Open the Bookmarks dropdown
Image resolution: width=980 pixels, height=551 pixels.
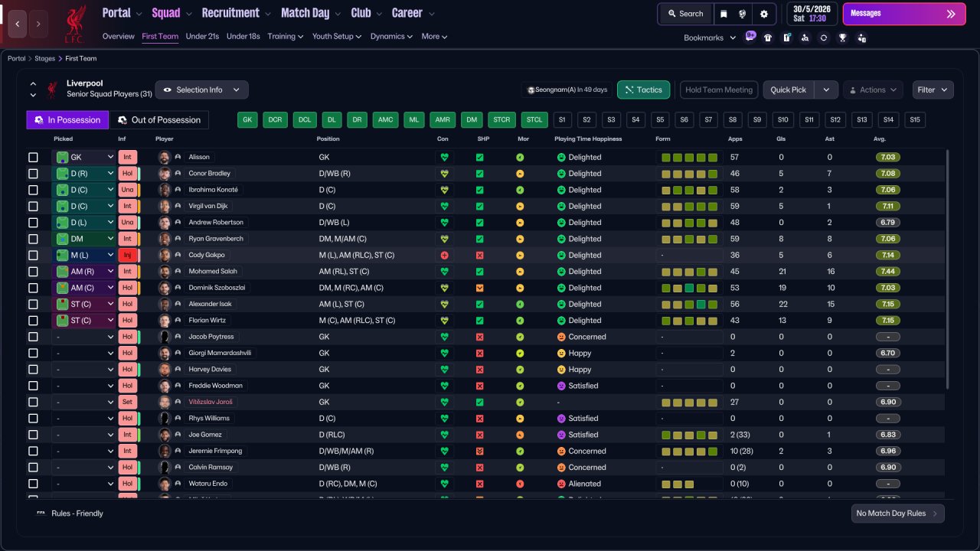(x=710, y=37)
